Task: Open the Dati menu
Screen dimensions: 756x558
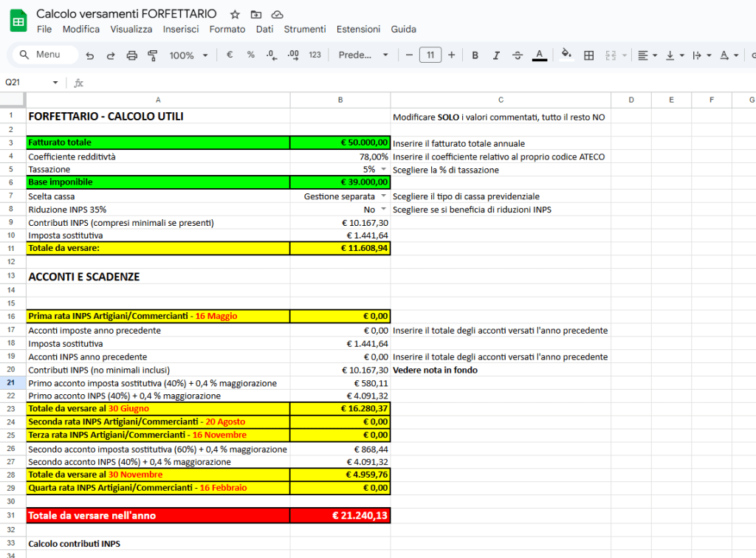Action: point(265,29)
